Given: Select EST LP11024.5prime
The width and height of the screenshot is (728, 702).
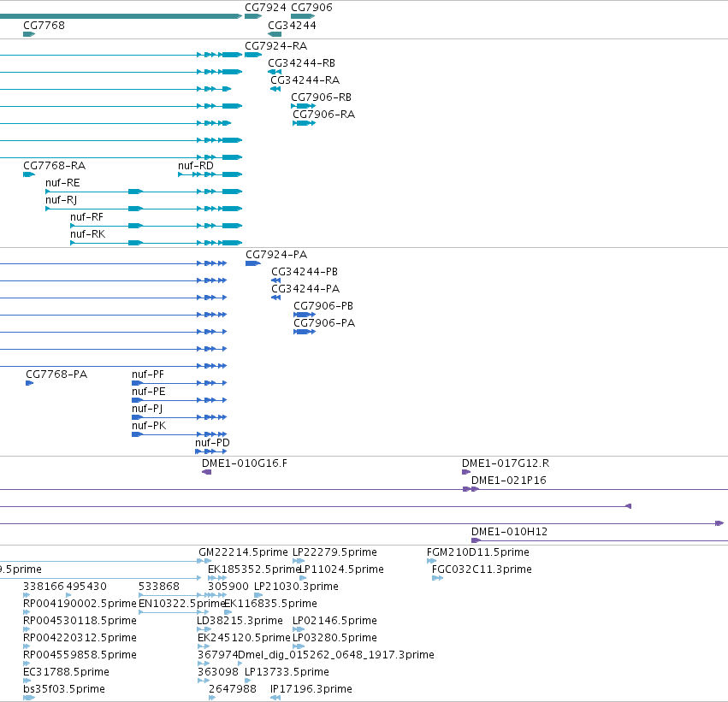Looking at the screenshot, I should (341, 569).
